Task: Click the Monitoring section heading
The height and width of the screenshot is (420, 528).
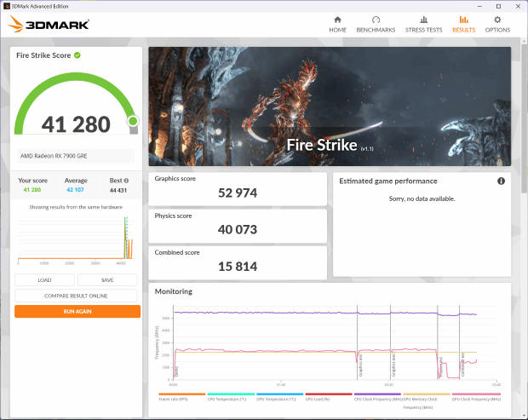Action: pos(174,291)
